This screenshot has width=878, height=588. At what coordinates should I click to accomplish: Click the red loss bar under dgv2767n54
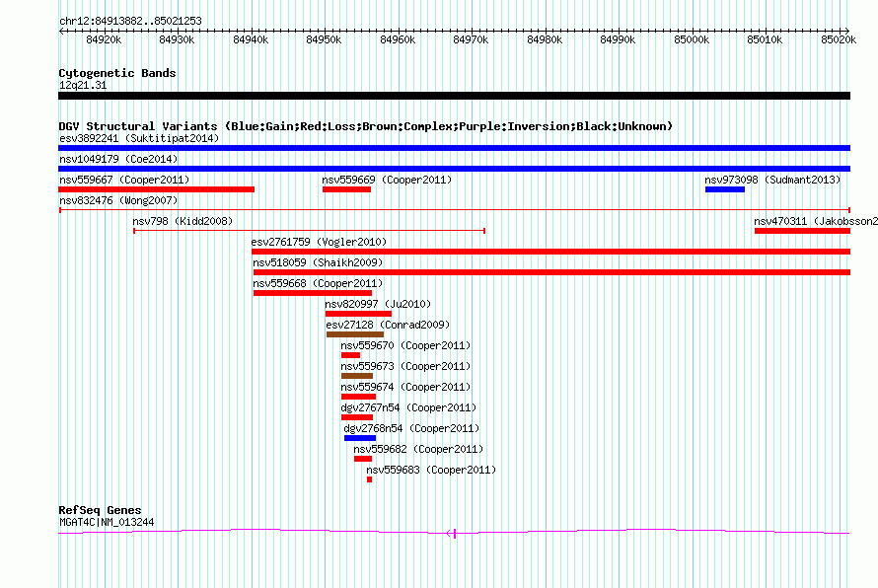click(x=357, y=417)
